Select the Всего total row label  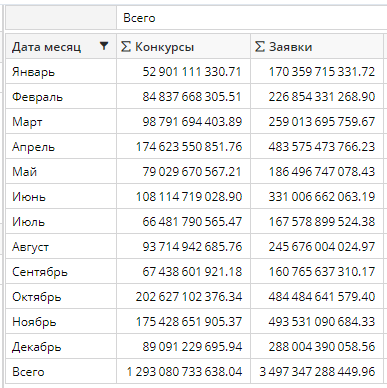(x=28, y=372)
